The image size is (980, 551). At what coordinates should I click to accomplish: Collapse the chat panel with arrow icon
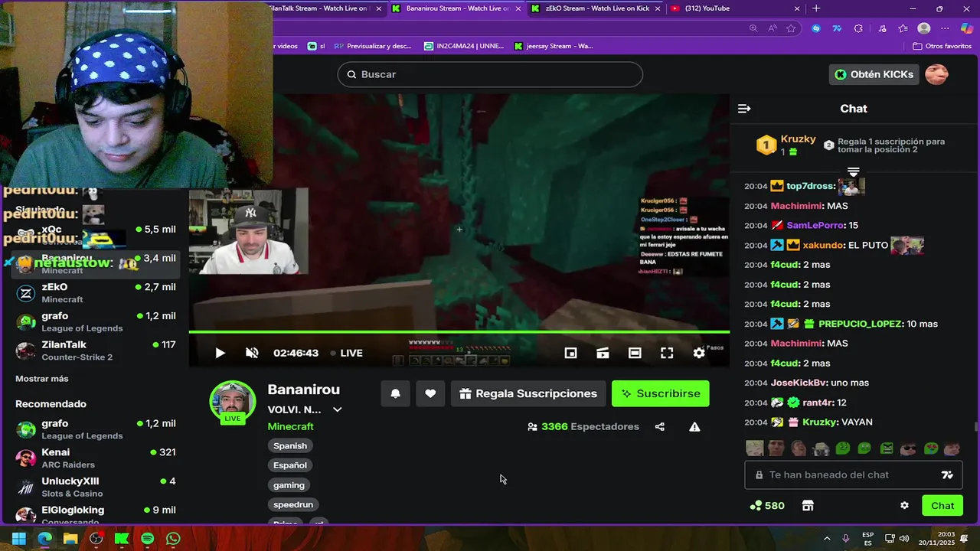[744, 109]
